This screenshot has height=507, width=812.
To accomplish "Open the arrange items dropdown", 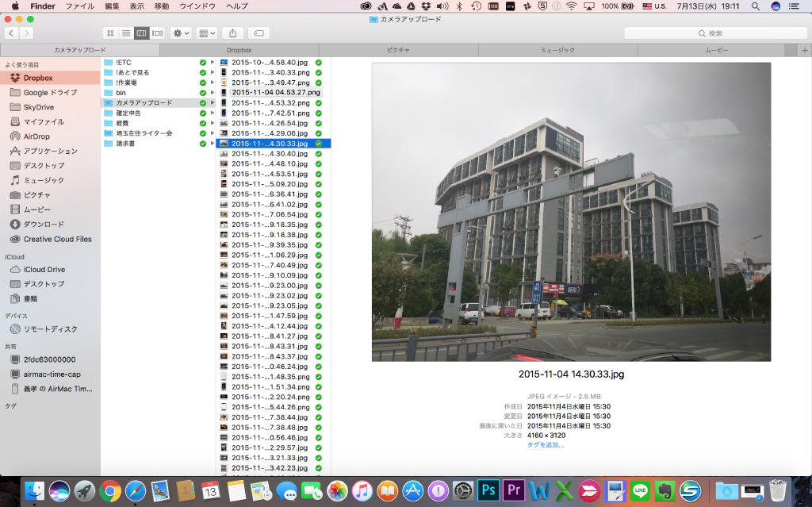I will coord(207,33).
